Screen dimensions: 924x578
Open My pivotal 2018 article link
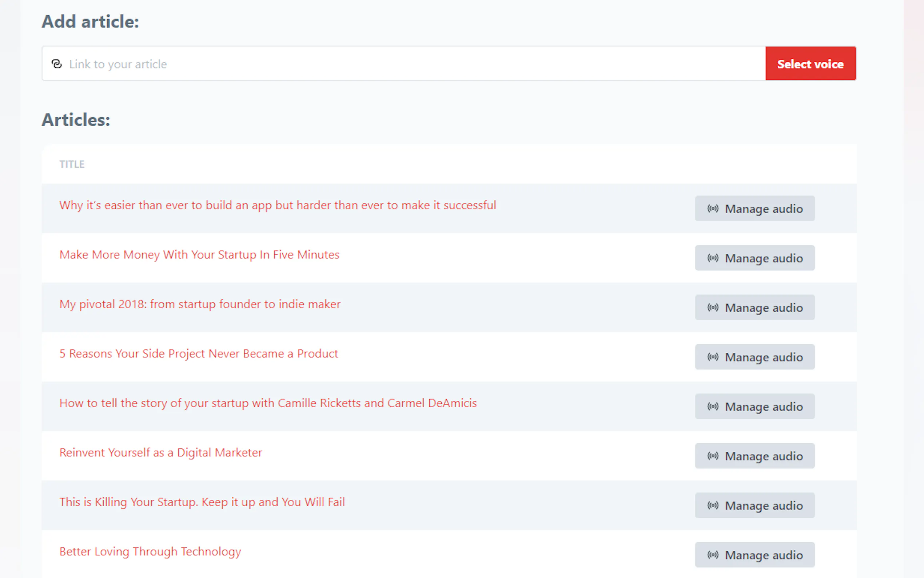click(x=199, y=304)
